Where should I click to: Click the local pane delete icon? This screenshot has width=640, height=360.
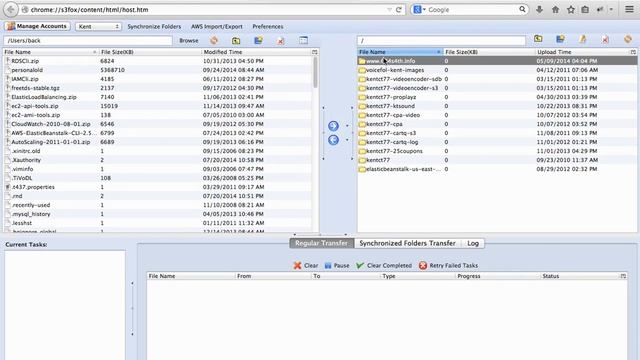click(280, 40)
